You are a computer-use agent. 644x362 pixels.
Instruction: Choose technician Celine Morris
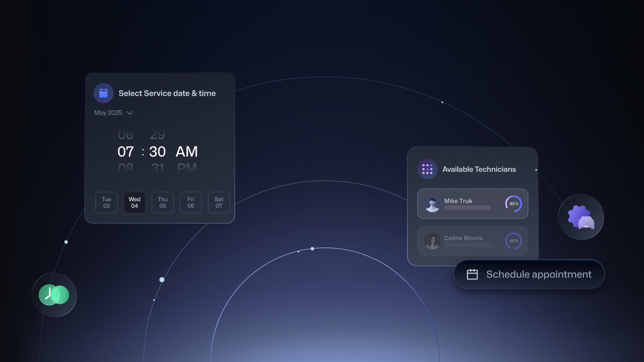tap(473, 241)
